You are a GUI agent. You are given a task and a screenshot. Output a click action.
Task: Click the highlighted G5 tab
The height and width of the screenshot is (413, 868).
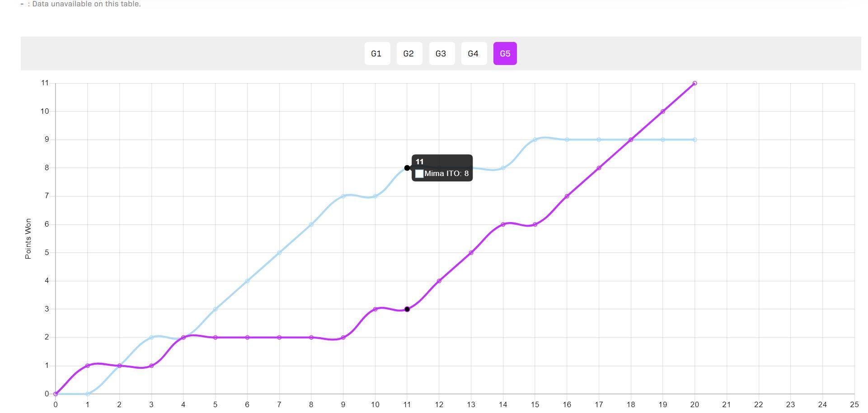[x=505, y=54]
